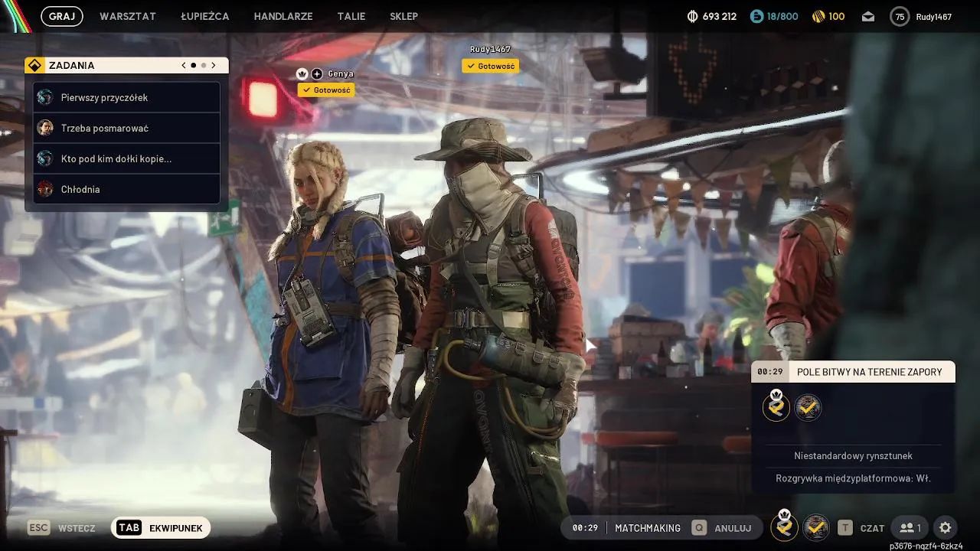The width and height of the screenshot is (980, 551).
Task: Click the credits currency icon
Action: tap(692, 16)
